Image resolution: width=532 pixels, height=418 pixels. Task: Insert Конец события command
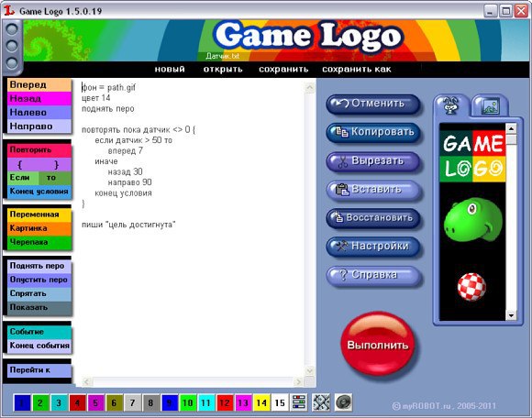39,346
